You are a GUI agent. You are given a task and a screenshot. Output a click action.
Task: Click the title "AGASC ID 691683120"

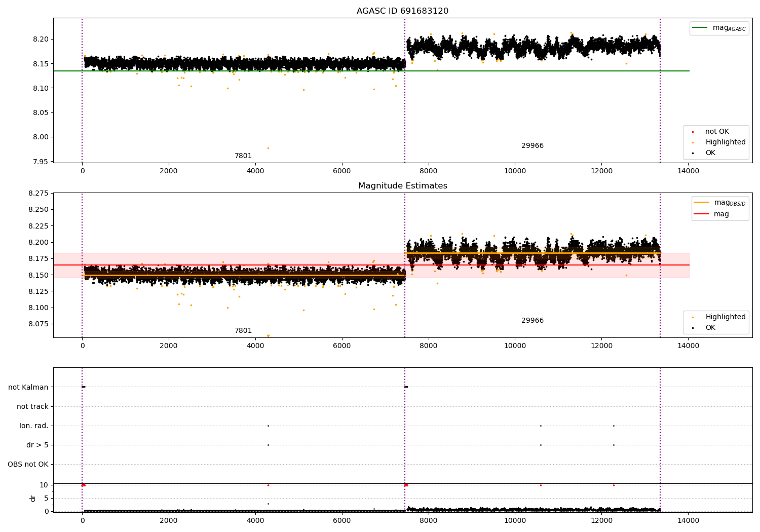pyautogui.click(x=402, y=11)
